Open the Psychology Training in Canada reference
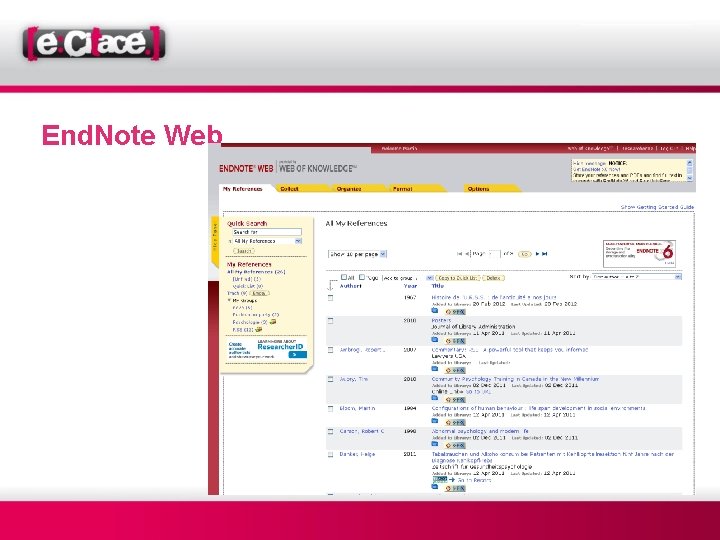Screen dimensions: 720x540 tap(515, 379)
